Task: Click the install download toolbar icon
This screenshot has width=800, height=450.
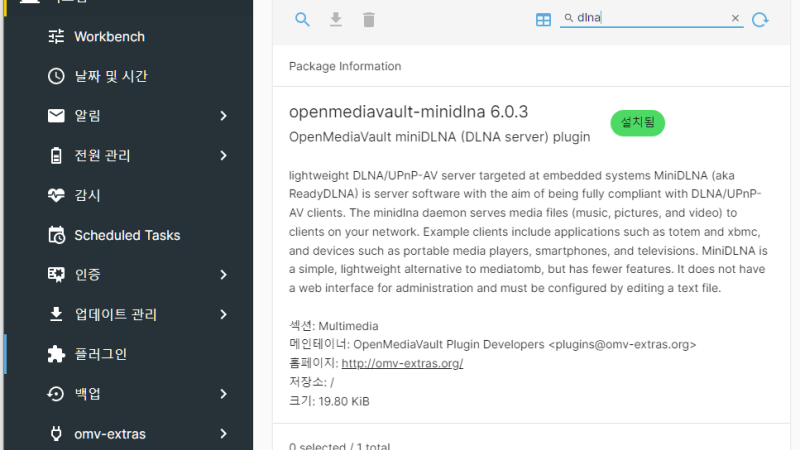Action: (336, 19)
